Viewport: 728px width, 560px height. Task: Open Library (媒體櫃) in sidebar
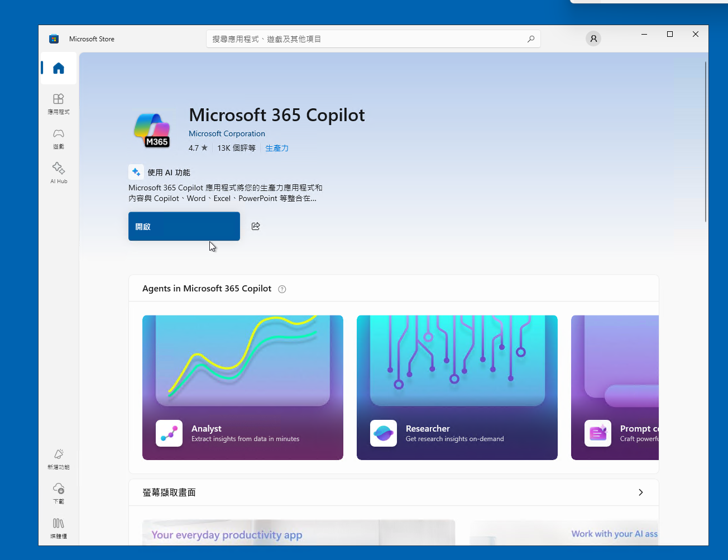click(59, 528)
